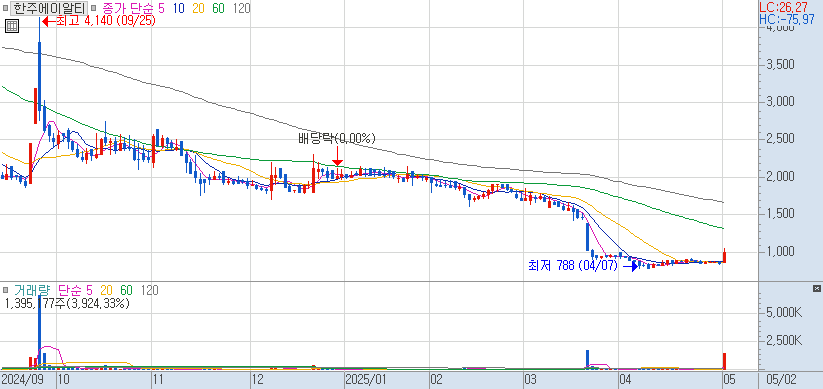Viewport: 823px width, 389px height.
Task: Click the small square before 거래량 label
Action: pyautogui.click(x=5, y=290)
